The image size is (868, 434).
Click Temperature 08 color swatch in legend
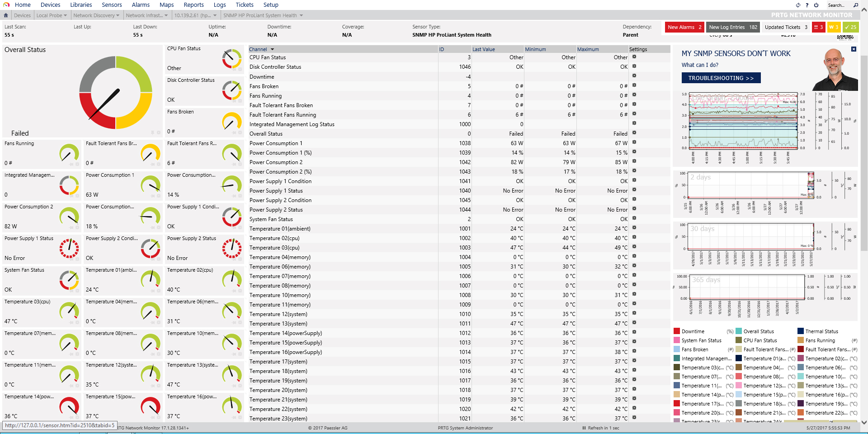point(739,377)
